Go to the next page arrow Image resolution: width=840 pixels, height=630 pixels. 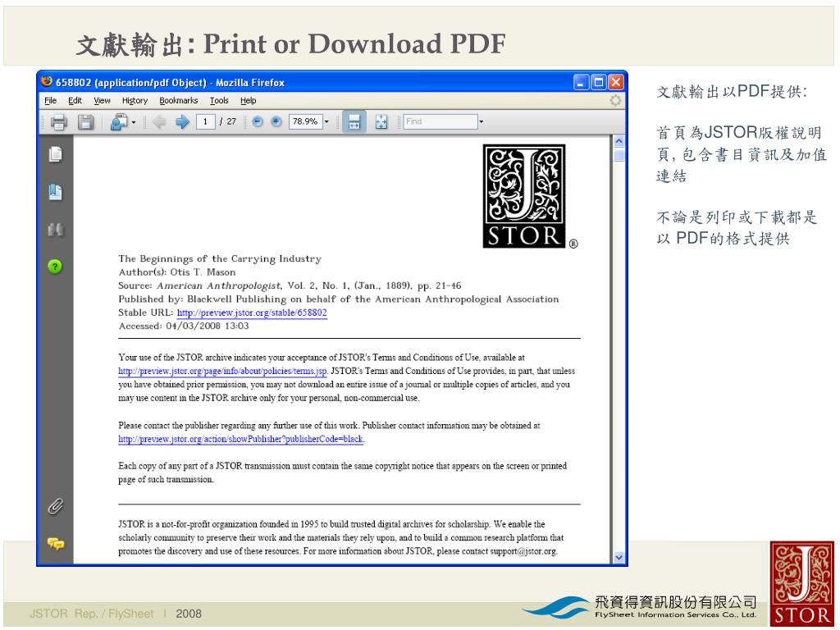(x=183, y=122)
